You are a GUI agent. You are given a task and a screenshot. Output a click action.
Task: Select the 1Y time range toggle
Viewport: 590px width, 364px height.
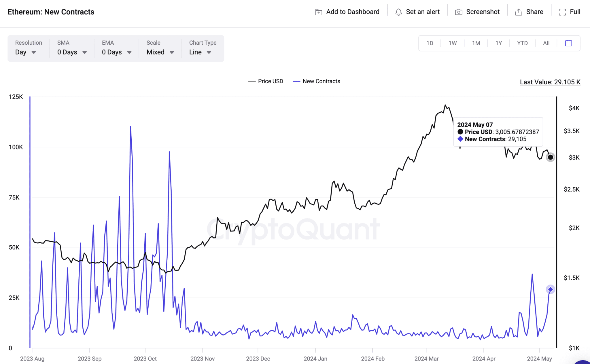(x=499, y=43)
